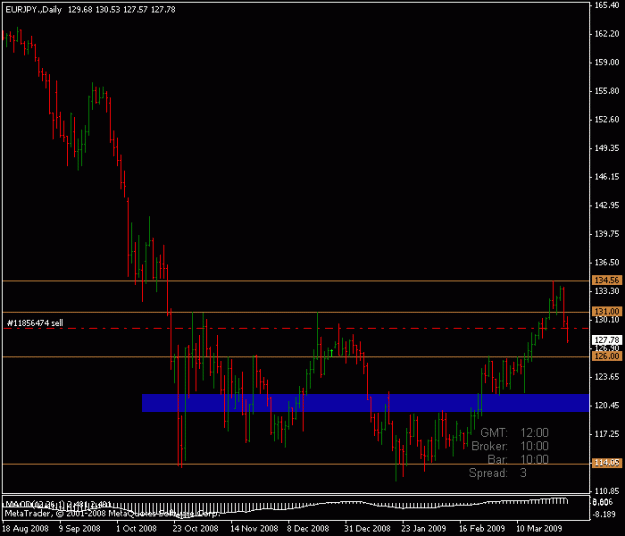Click the current price 127.78 label
Image resolution: width=625 pixels, height=536 pixels.
point(607,340)
